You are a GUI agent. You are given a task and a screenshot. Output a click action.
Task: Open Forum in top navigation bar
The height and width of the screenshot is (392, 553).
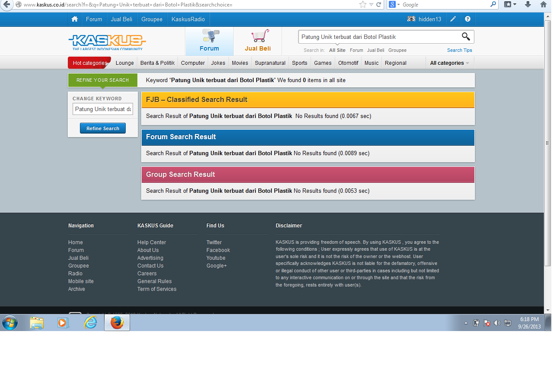94,19
